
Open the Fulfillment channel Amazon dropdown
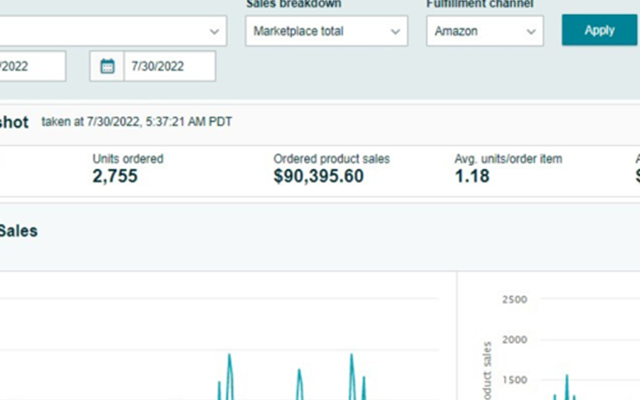tap(484, 31)
